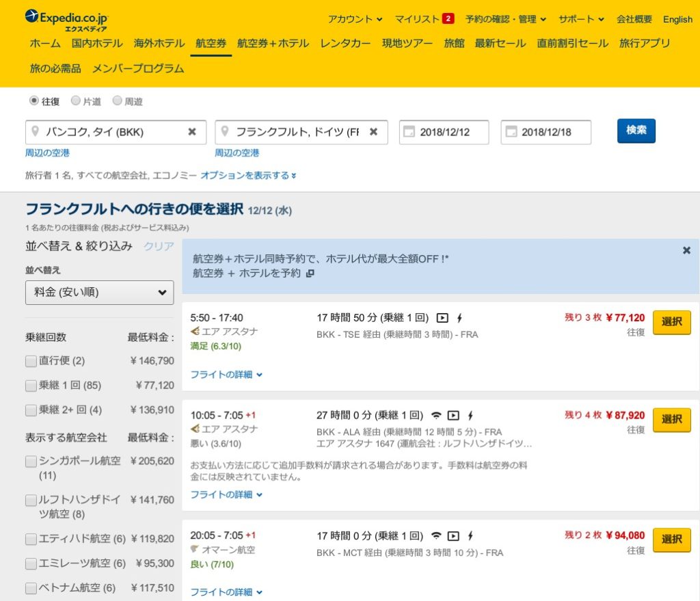Open the サポート dropdown menu
This screenshot has height=601, width=700.
click(x=581, y=19)
